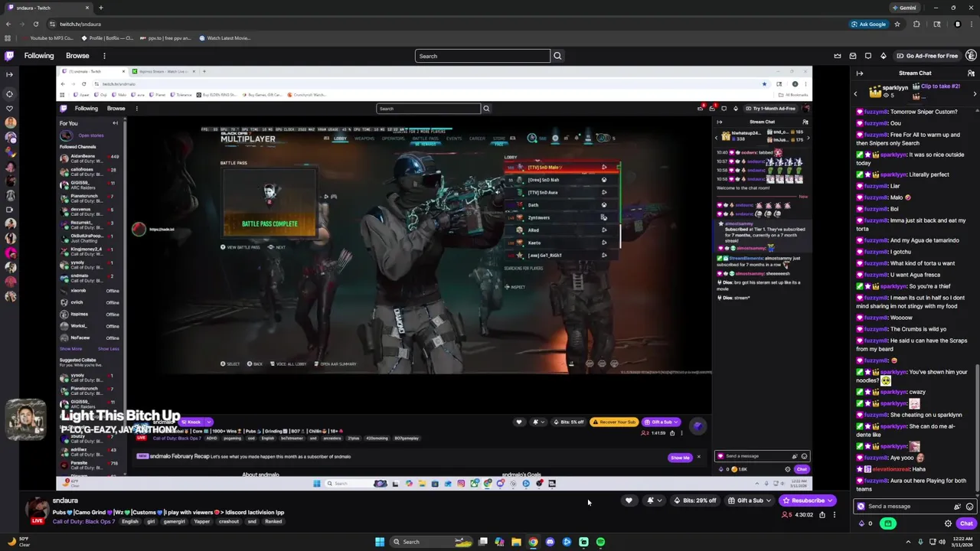
Task: Open Prime loot crown icon
Action: (x=838, y=56)
